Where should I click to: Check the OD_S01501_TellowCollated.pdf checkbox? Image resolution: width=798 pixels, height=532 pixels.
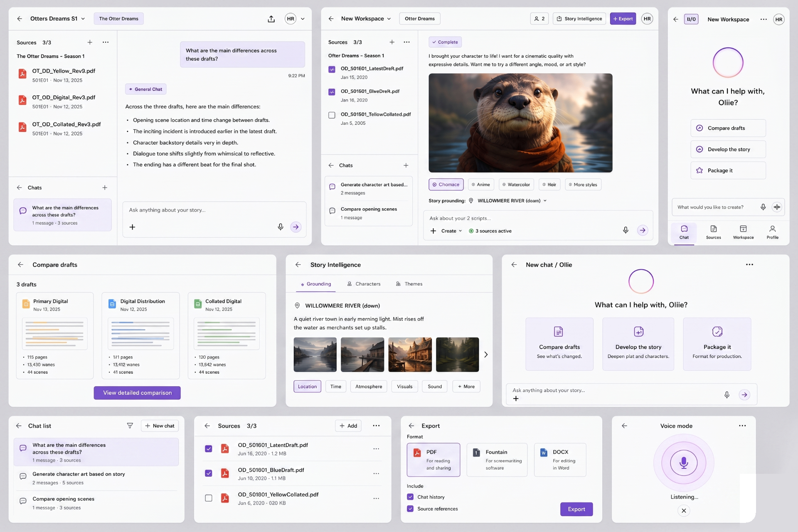click(x=332, y=115)
